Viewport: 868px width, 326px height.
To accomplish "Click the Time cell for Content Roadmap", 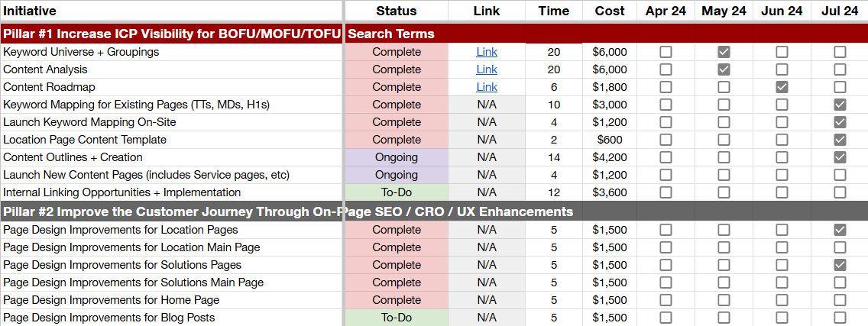I will pyautogui.click(x=553, y=87).
